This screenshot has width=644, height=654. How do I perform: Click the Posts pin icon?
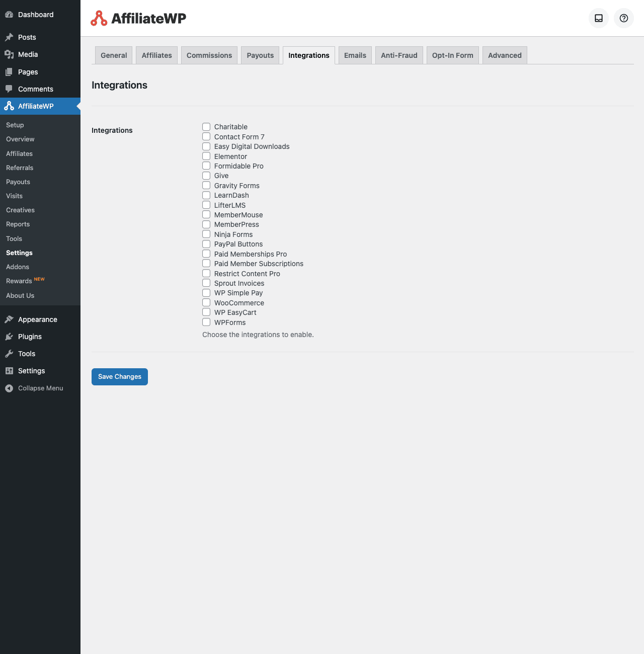tap(9, 37)
